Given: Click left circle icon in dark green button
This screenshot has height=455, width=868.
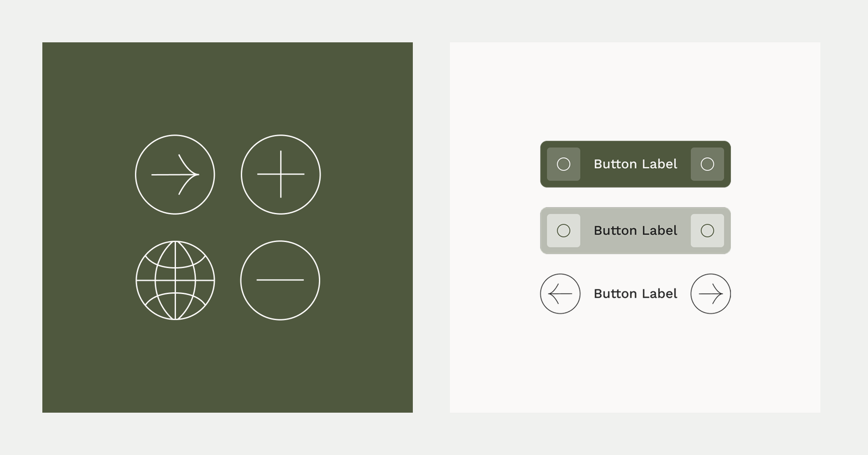Looking at the screenshot, I should tap(563, 164).
